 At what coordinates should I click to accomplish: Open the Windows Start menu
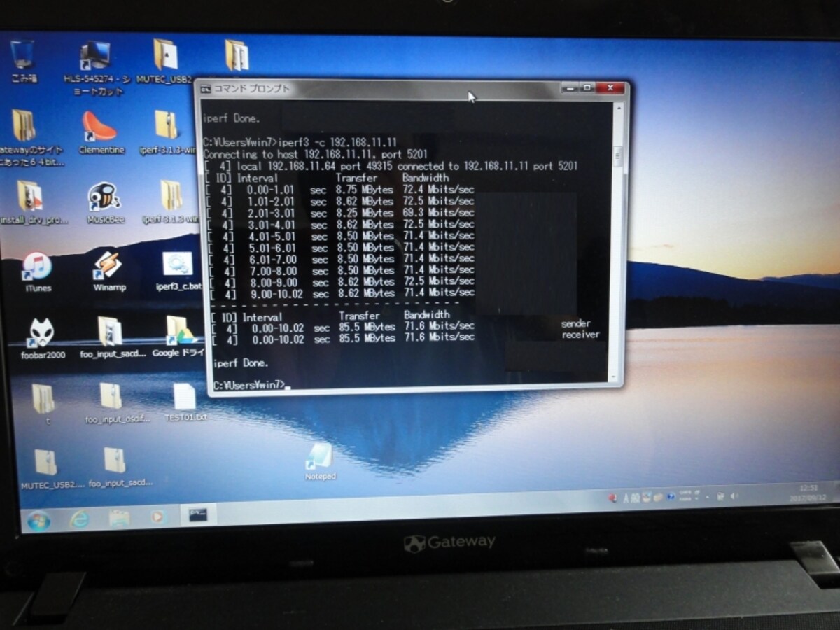click(36, 520)
